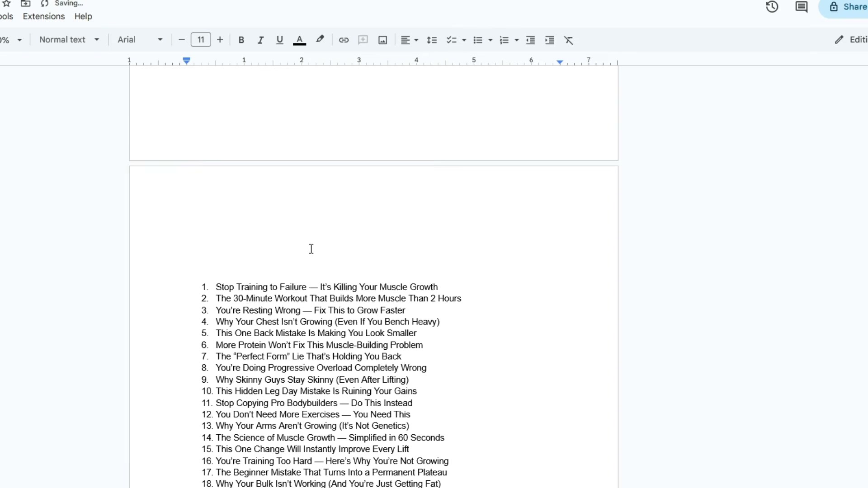Open text alignment options
This screenshot has width=868, height=488.
click(x=410, y=40)
